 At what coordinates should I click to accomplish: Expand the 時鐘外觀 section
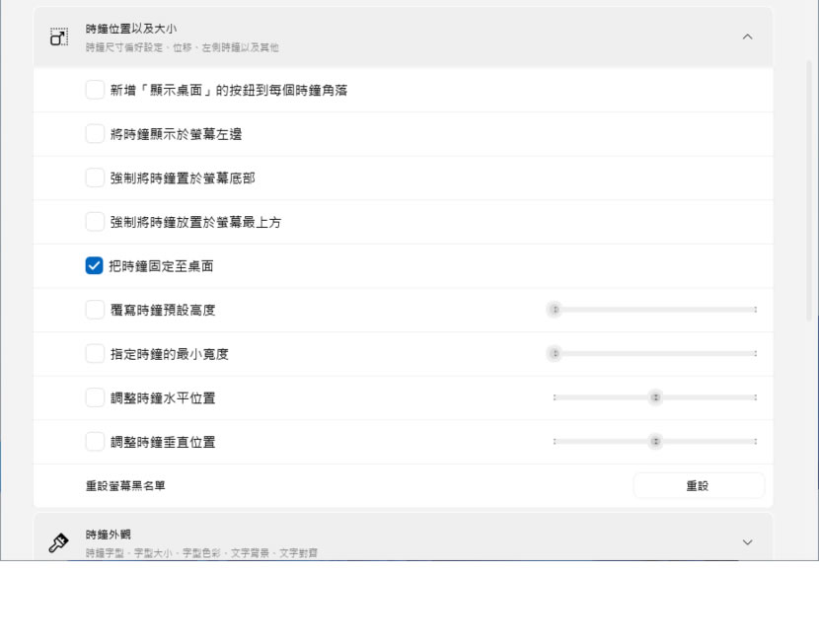pos(747,542)
